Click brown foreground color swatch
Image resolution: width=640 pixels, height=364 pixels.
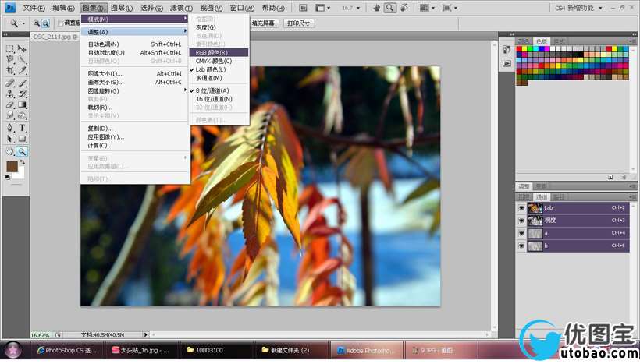[12, 166]
